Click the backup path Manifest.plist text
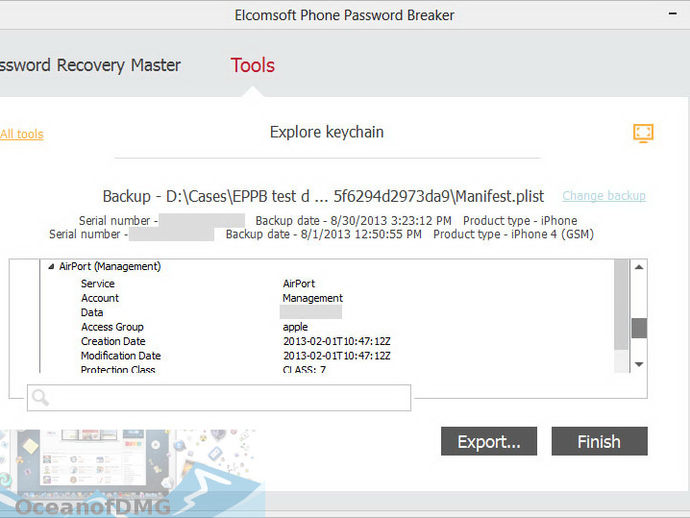The width and height of the screenshot is (690, 518). [323, 196]
